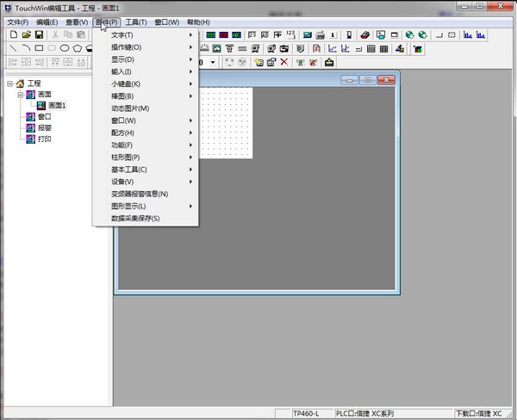Select 画面1 in the project tree
The image size is (517, 420).
[56, 106]
